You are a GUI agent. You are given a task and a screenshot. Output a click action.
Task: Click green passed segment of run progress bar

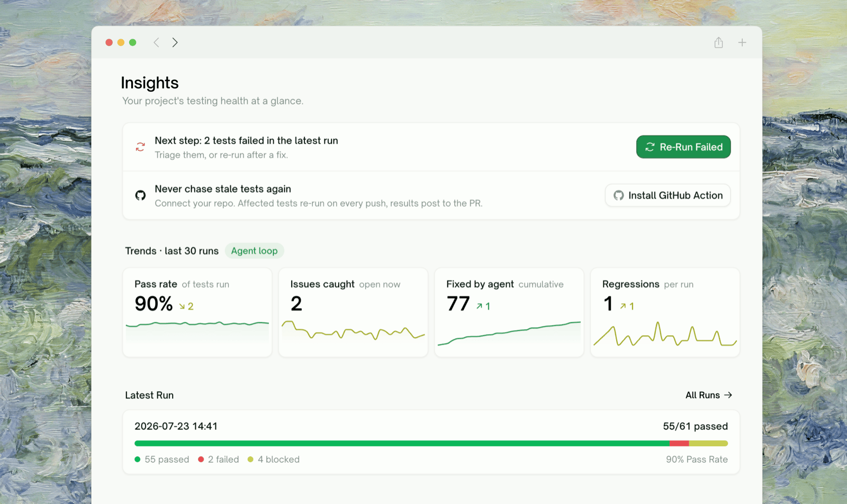tap(402, 443)
